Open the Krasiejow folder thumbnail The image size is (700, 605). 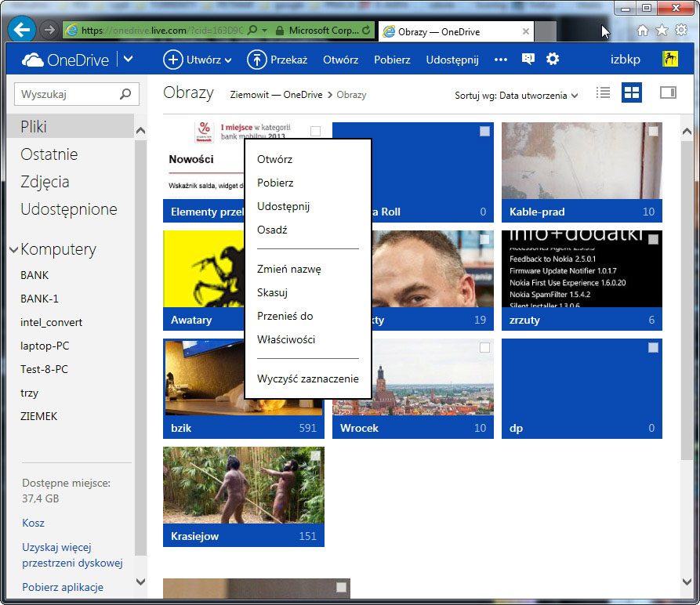coord(243,496)
